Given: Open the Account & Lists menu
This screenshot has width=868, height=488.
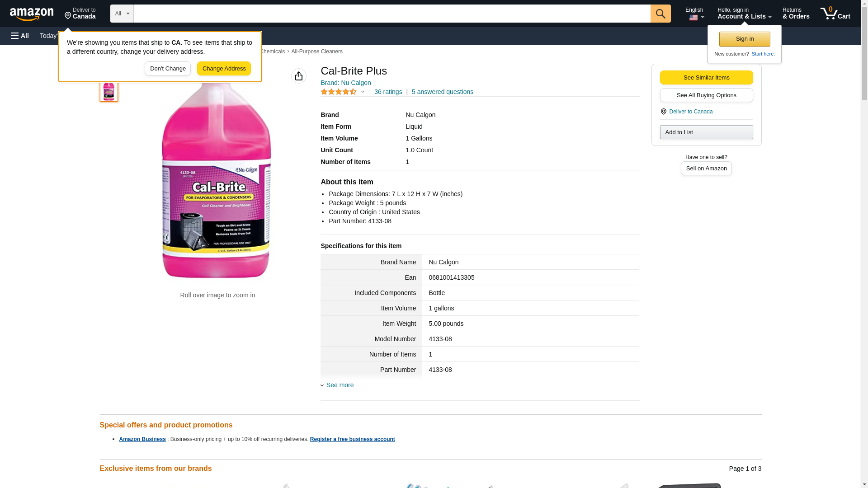Looking at the screenshot, I should coord(744,14).
